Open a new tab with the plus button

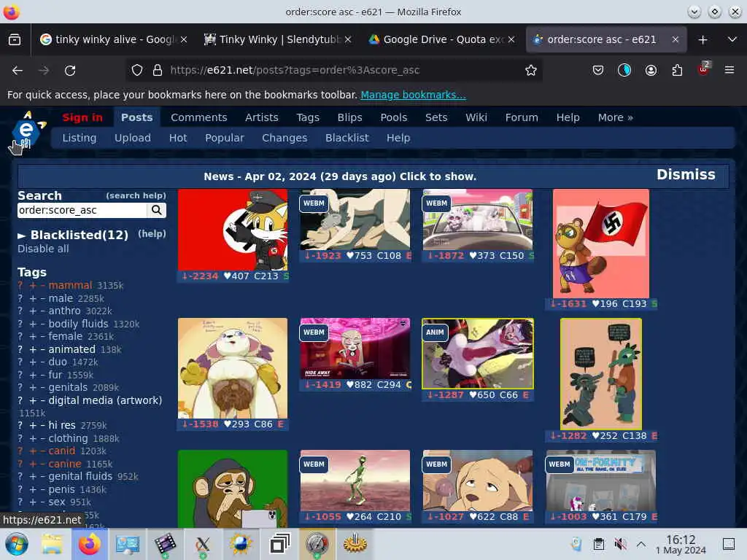pyautogui.click(x=703, y=39)
